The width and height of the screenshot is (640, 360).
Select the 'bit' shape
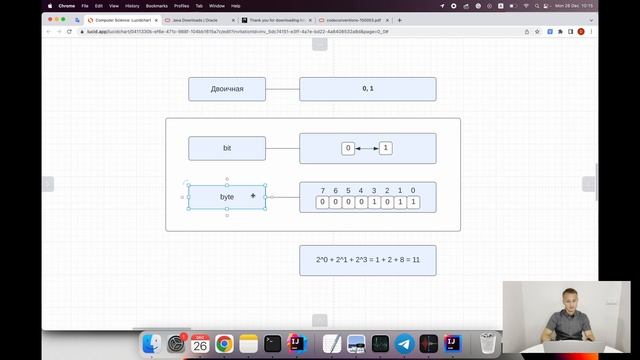click(227, 148)
